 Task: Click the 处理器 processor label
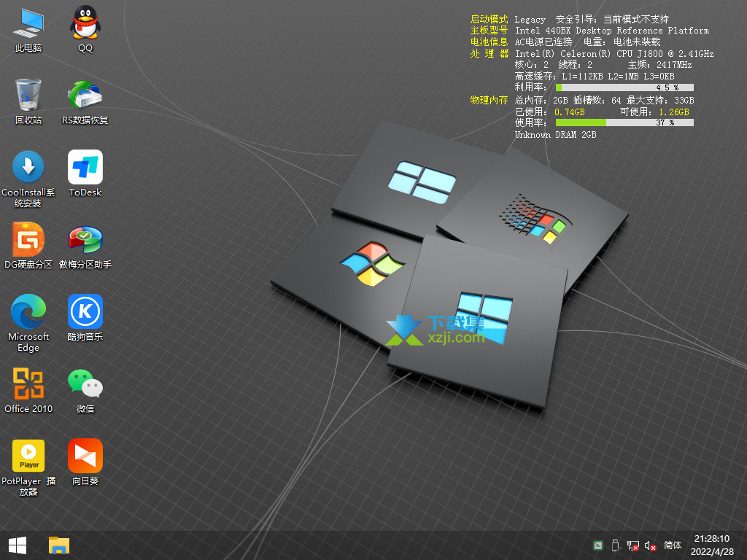(x=489, y=53)
